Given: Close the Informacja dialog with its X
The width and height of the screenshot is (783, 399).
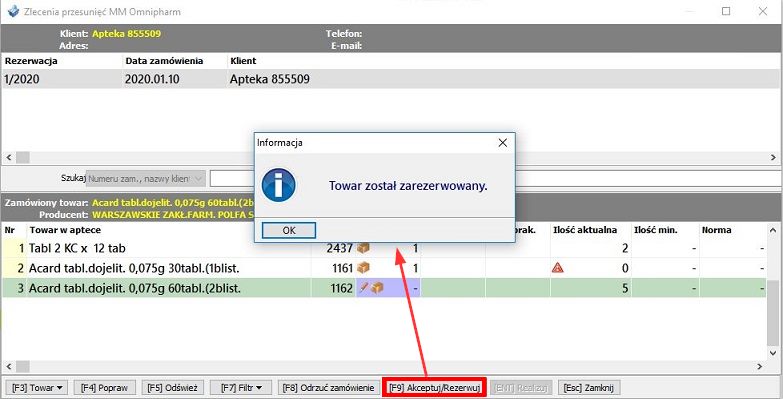Looking at the screenshot, I should (503, 143).
